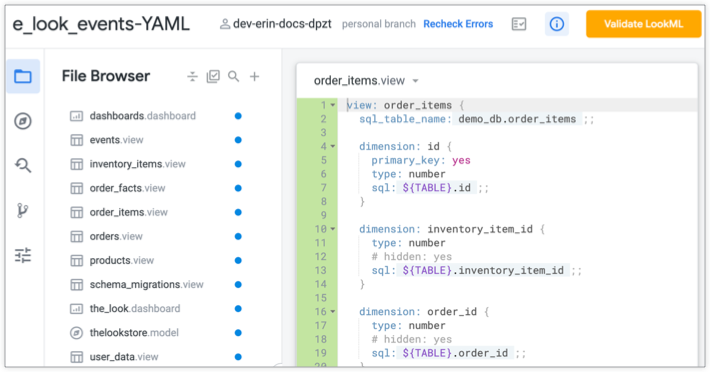Collapse the dimension id block at line 4
The height and width of the screenshot is (372, 710).
[333, 146]
